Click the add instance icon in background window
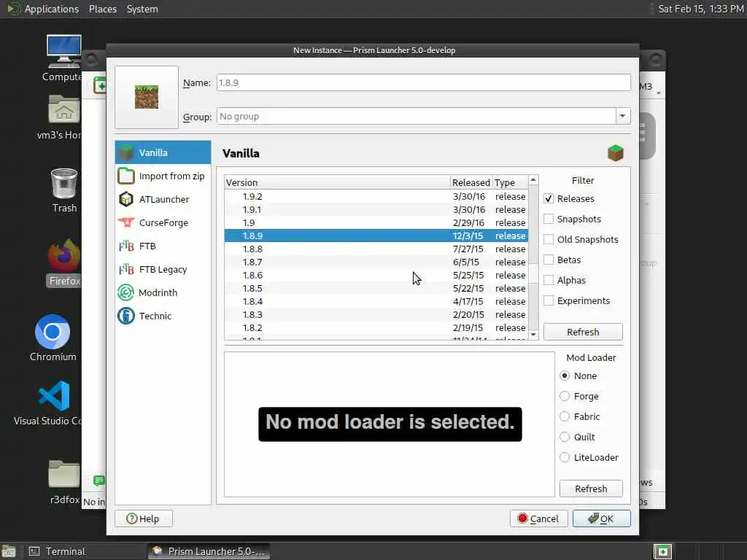This screenshot has height=560, width=747. click(x=100, y=85)
